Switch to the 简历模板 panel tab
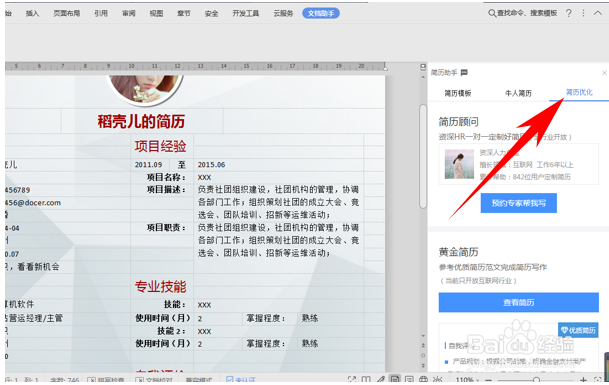 pos(458,93)
